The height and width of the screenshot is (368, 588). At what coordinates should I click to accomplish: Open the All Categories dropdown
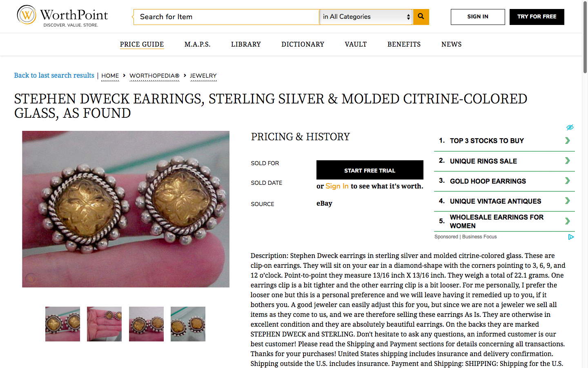(366, 17)
